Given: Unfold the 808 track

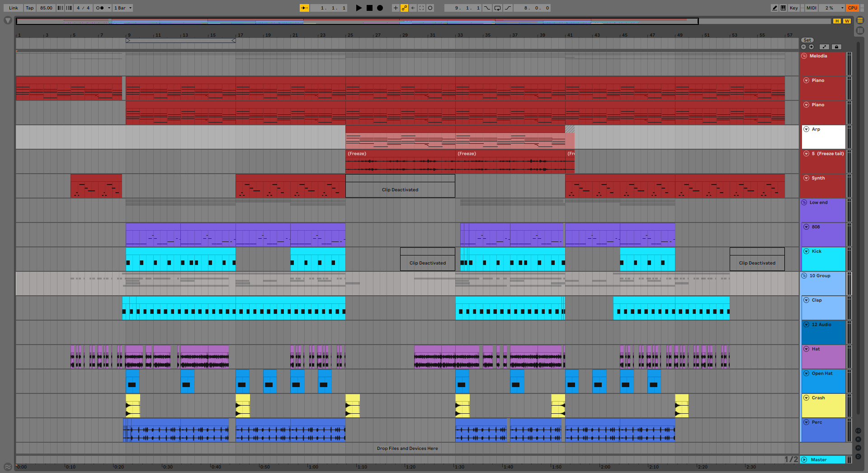Looking at the screenshot, I should click(806, 227).
